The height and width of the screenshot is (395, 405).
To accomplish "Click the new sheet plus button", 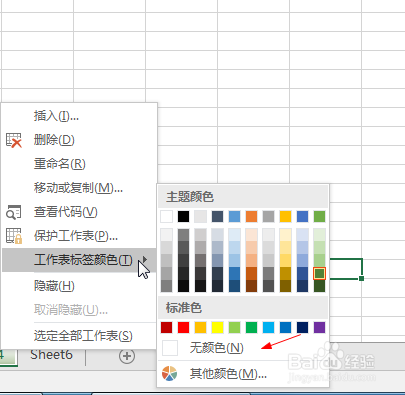I will 127,356.
